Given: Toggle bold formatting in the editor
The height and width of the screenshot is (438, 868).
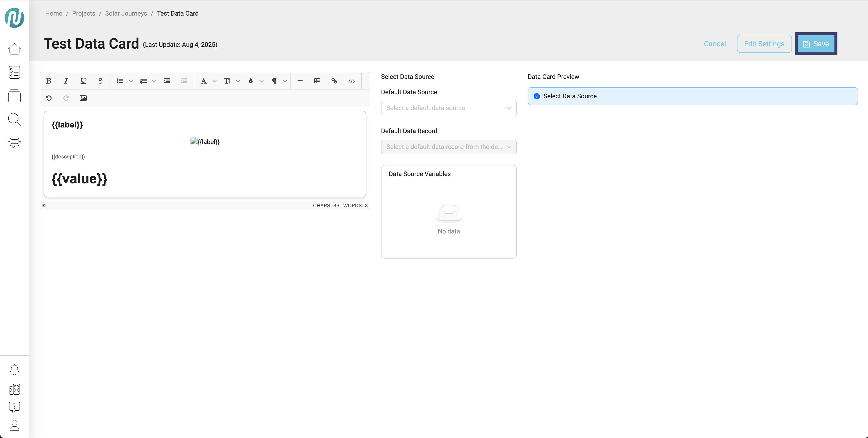Looking at the screenshot, I should [x=49, y=81].
